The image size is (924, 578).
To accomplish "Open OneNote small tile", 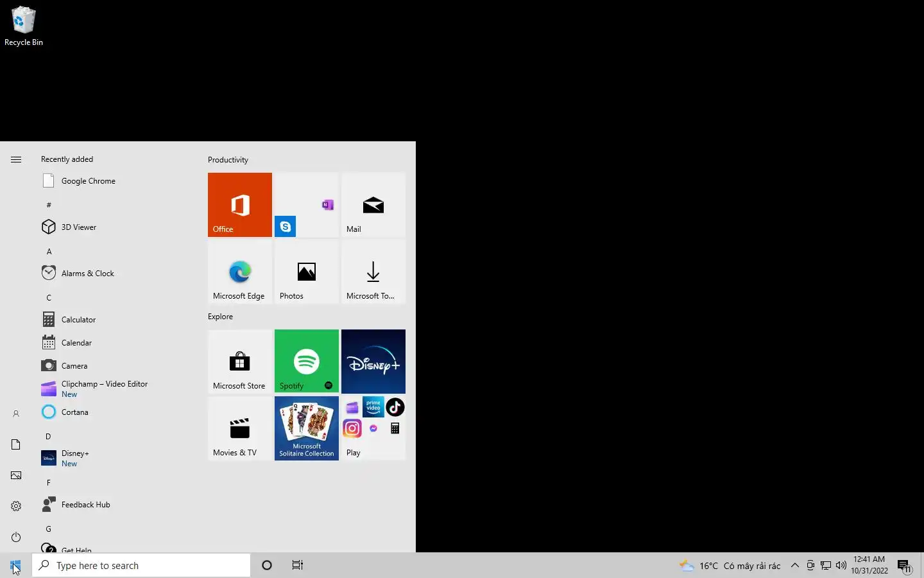I will tap(328, 205).
